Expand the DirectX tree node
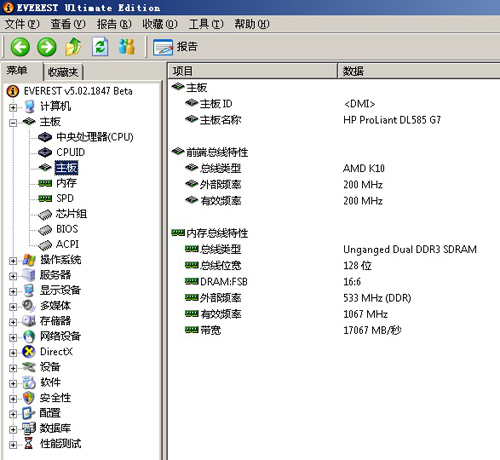The width and height of the screenshot is (500, 460). coord(13,353)
